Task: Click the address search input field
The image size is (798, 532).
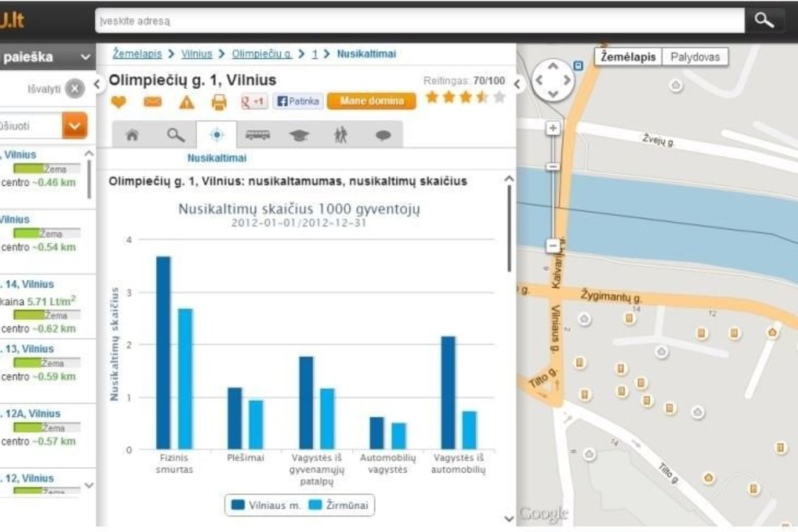Action: (420, 21)
